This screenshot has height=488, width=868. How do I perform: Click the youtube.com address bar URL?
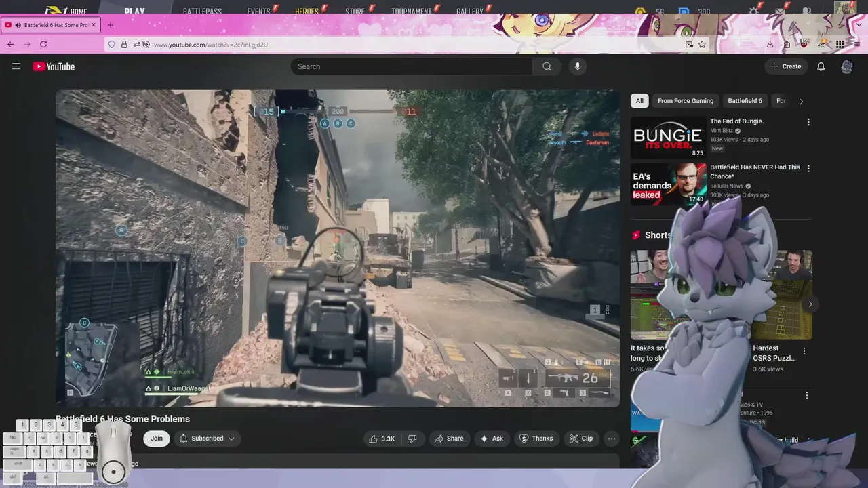coord(210,45)
